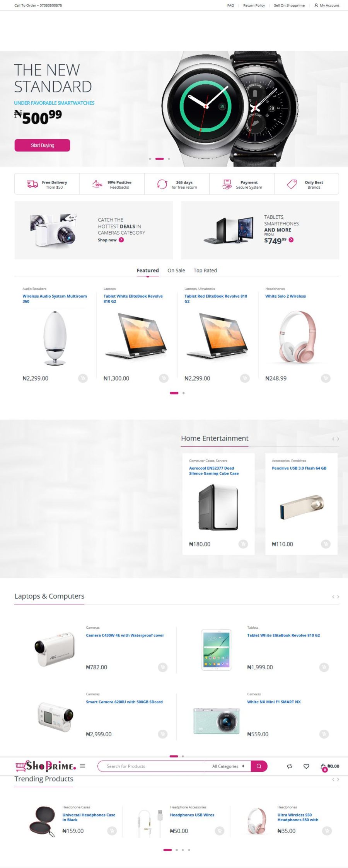Switch to the Top Rated tab
The width and height of the screenshot is (348, 868).
click(x=205, y=271)
